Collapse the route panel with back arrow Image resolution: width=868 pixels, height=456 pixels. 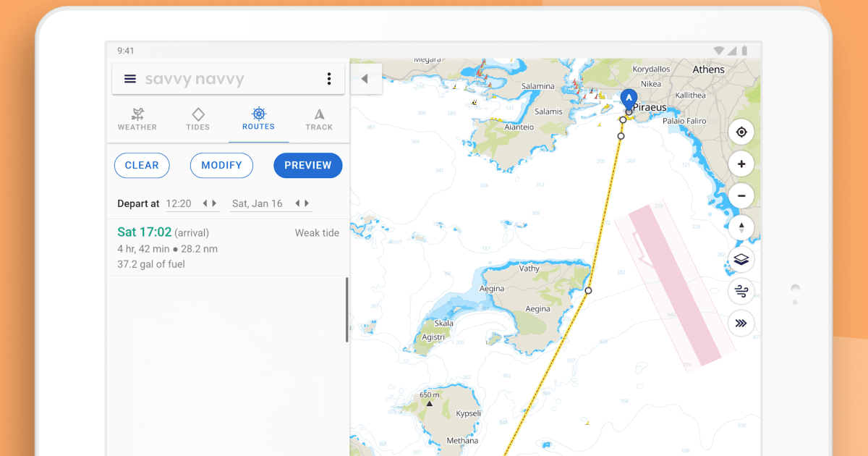click(x=366, y=78)
